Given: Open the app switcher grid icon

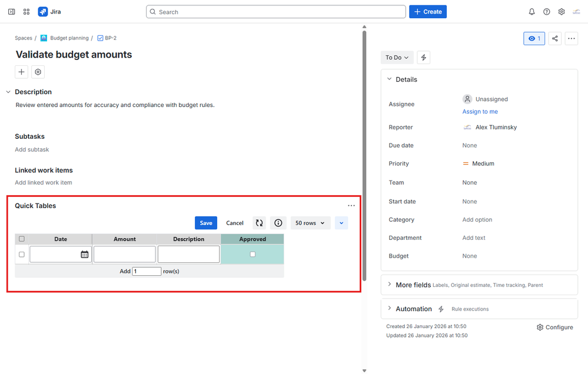Looking at the screenshot, I should (26, 12).
